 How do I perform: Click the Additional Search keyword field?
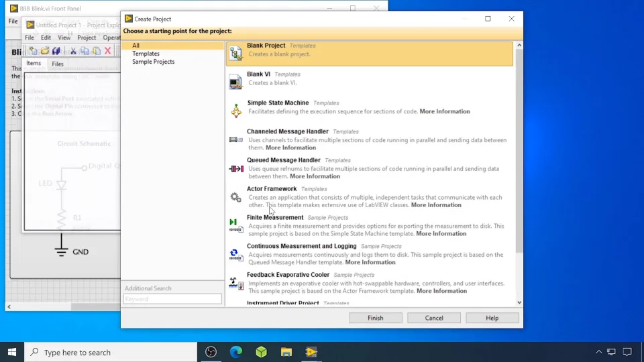[x=172, y=299]
